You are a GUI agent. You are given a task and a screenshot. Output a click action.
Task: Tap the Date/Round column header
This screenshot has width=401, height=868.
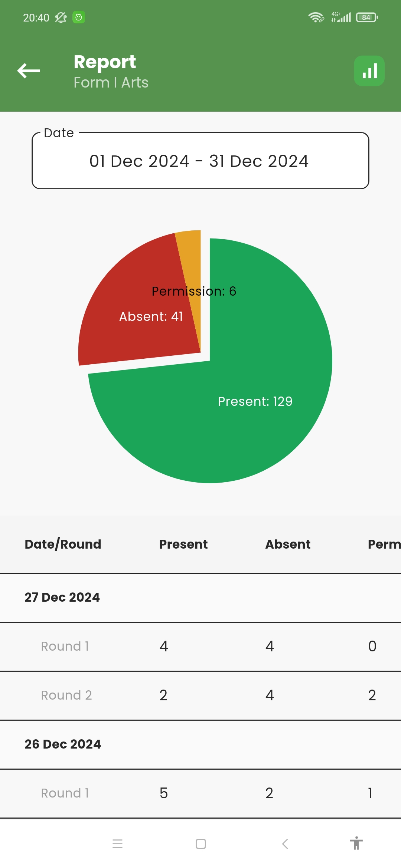63,544
